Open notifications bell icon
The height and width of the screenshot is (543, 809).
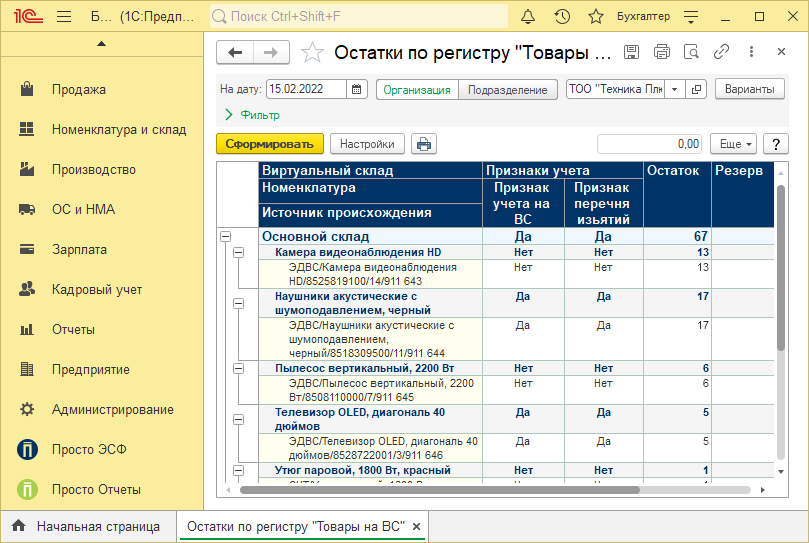pyautogui.click(x=528, y=17)
